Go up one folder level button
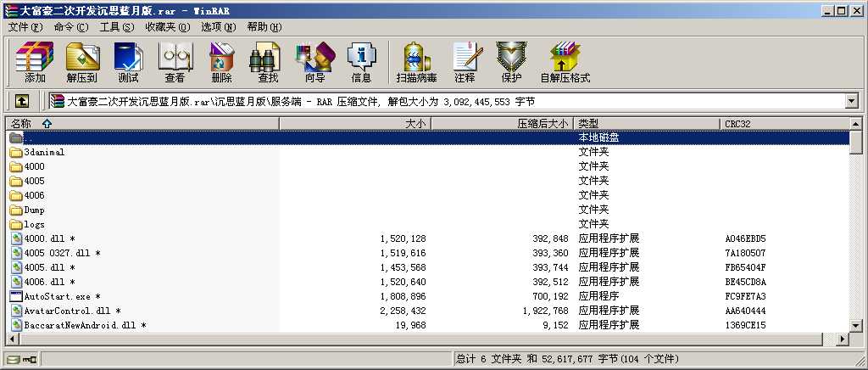Image resolution: width=868 pixels, height=370 pixels. (x=21, y=101)
